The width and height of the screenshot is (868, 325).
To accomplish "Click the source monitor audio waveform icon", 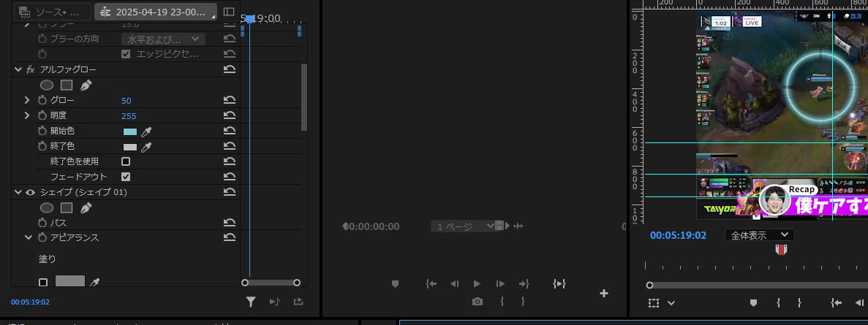I will [x=518, y=226].
